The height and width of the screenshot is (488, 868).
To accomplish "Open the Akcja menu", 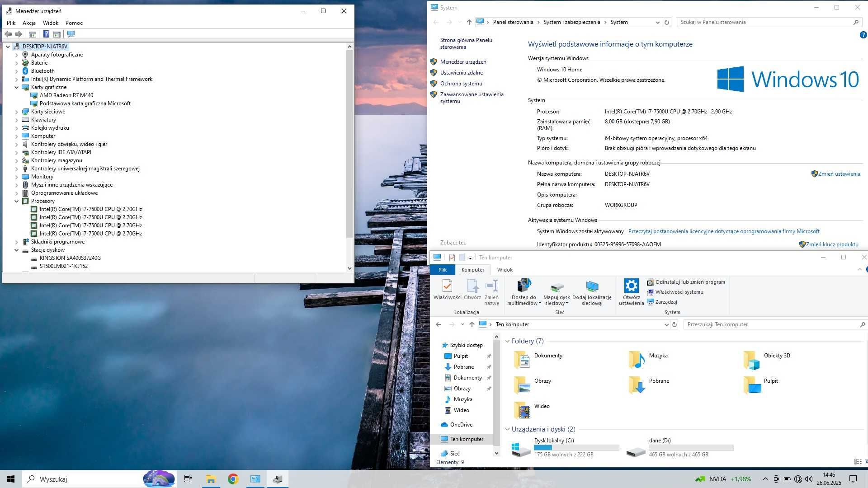I will click(29, 23).
